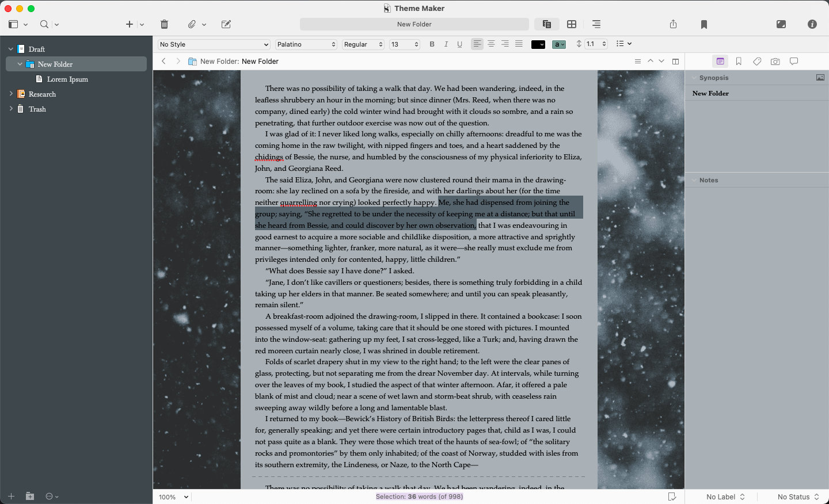This screenshot has width=829, height=504.
Task: Collapse New Folder in the binder
Action: click(20, 64)
